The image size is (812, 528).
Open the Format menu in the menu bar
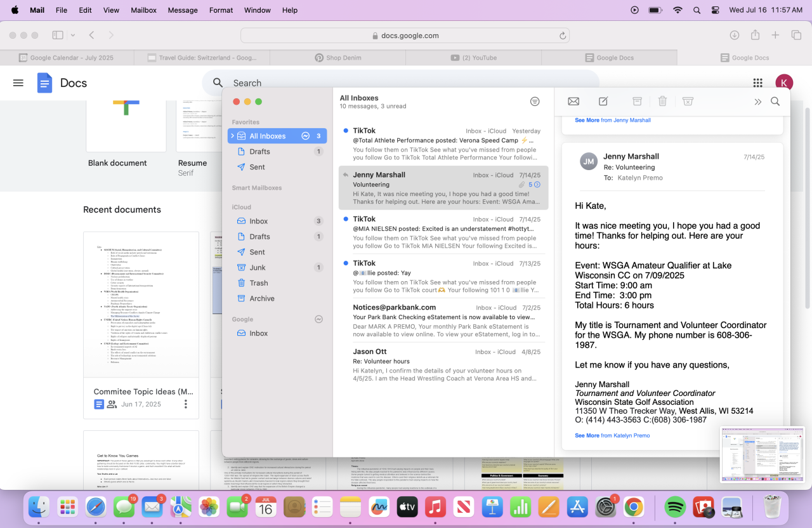[221, 10]
